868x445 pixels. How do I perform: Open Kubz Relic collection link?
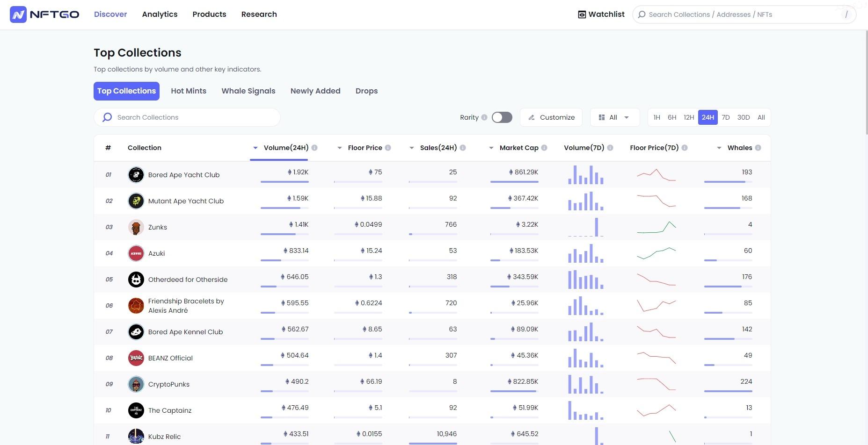point(164,437)
